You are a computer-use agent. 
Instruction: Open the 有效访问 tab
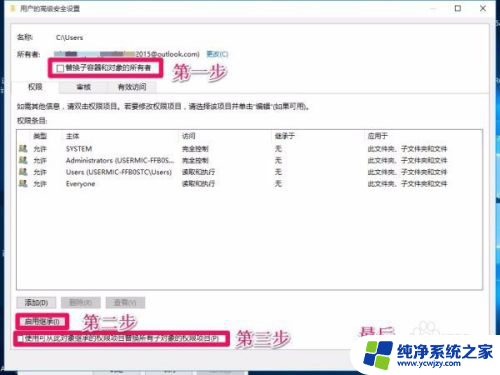[132, 87]
